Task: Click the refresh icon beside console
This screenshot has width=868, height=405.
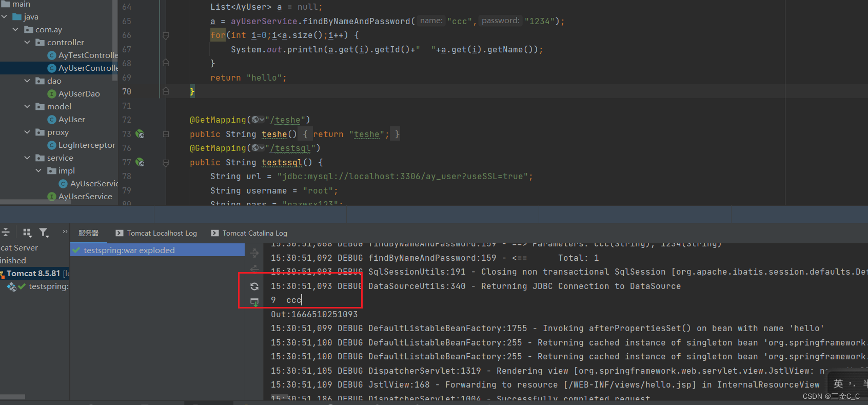Action: coord(254,286)
